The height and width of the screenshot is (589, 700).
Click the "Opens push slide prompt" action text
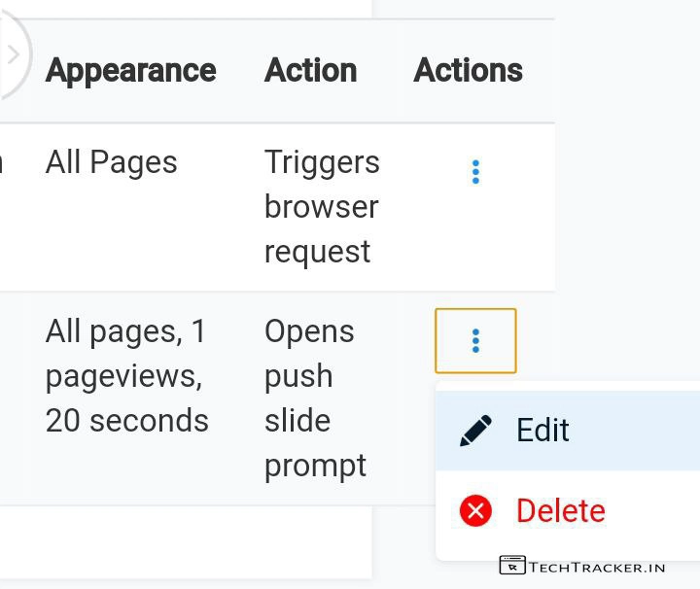(x=315, y=398)
